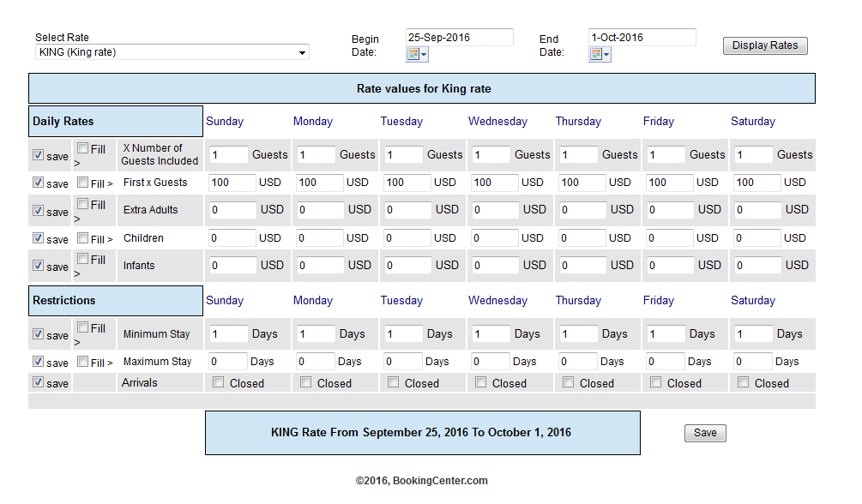
Task: Edit Thursday Extra Adults rate field
Action: coord(582,210)
